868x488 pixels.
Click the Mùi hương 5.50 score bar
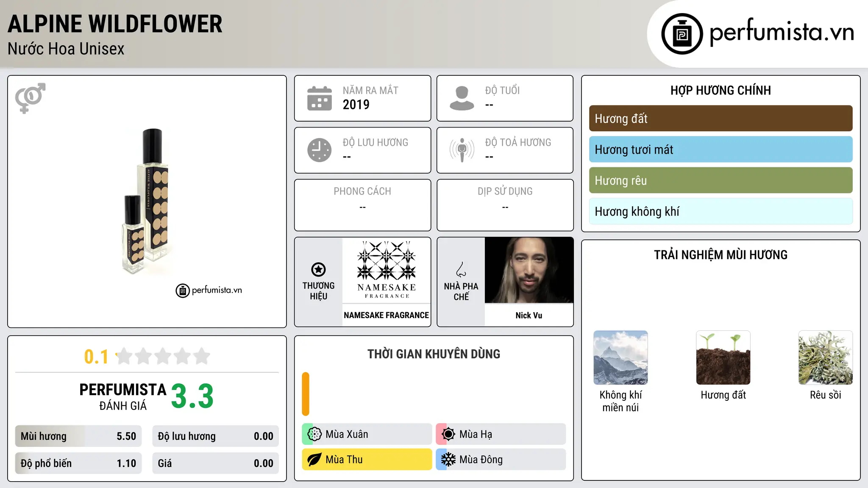78,436
